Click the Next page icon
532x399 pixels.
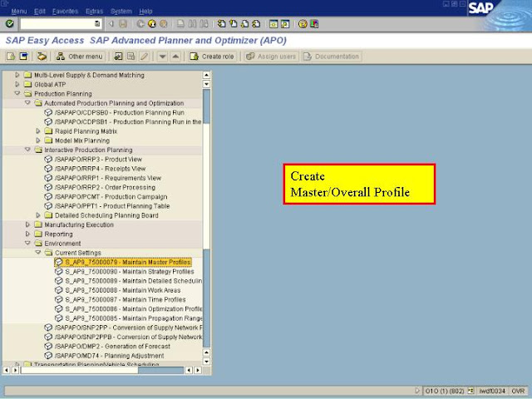point(244,24)
